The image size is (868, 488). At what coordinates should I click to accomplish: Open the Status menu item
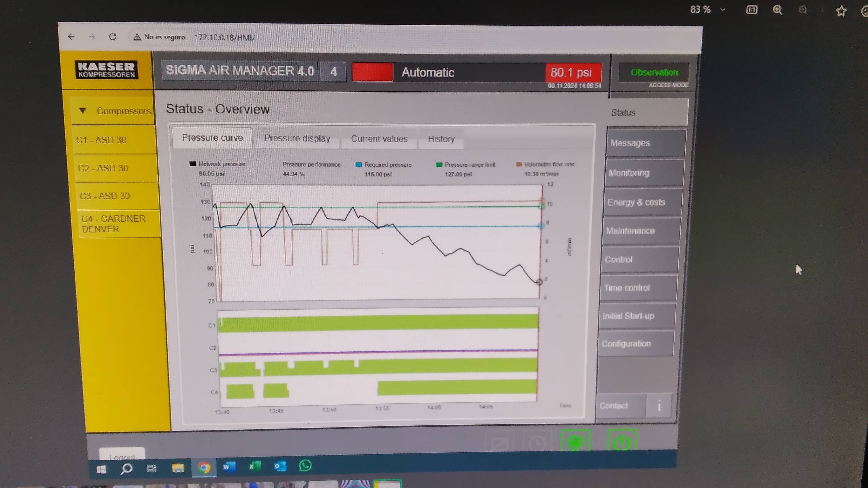pyautogui.click(x=648, y=112)
